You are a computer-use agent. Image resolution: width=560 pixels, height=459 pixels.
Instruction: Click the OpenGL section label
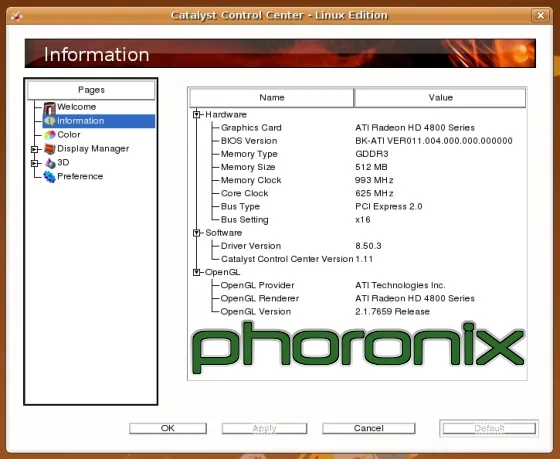[222, 272]
